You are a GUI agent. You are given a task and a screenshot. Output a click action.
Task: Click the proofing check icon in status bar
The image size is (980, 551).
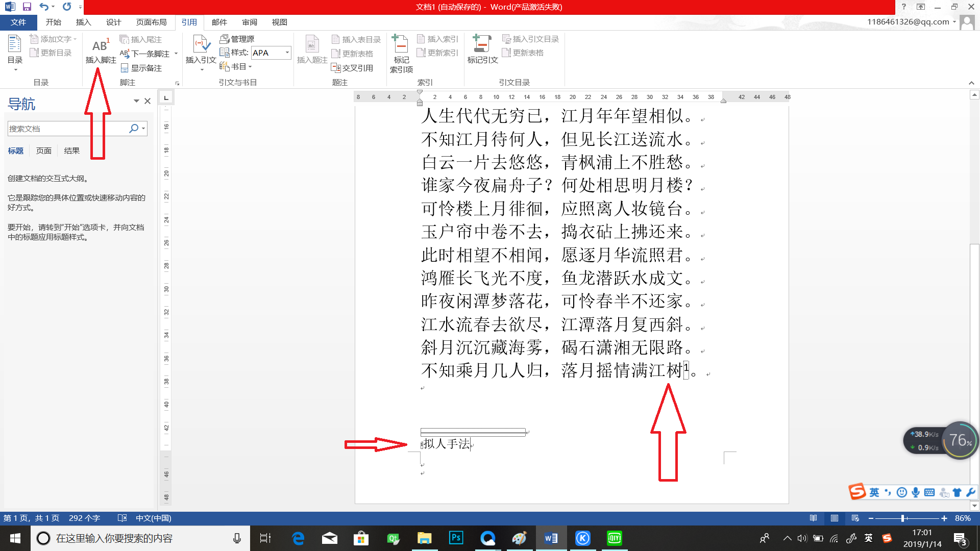(122, 518)
